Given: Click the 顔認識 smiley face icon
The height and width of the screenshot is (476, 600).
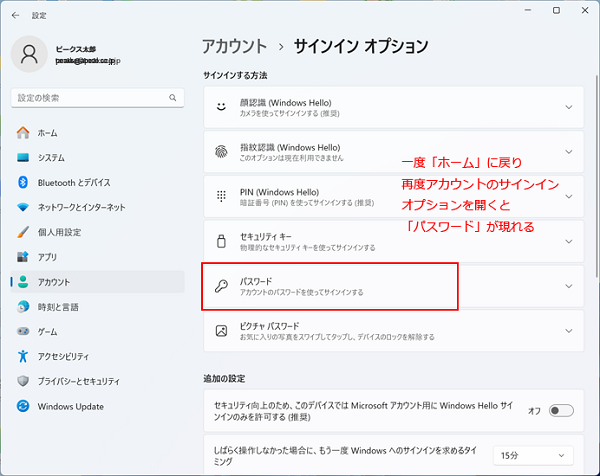Looking at the screenshot, I should [221, 107].
